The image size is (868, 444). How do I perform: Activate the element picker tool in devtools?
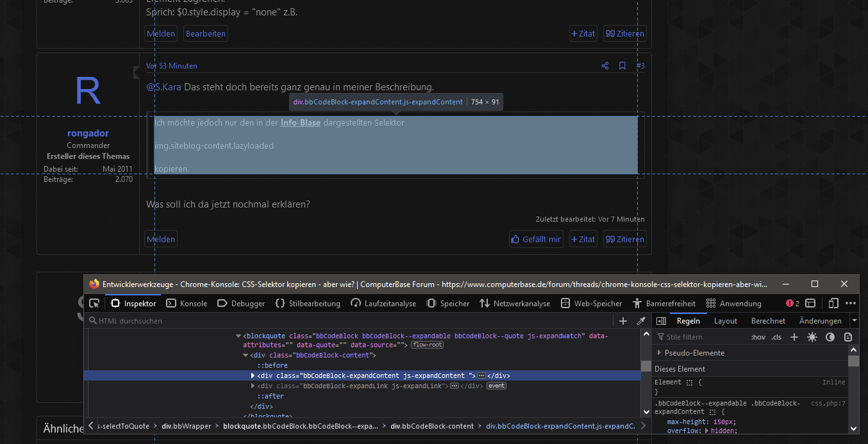94,304
